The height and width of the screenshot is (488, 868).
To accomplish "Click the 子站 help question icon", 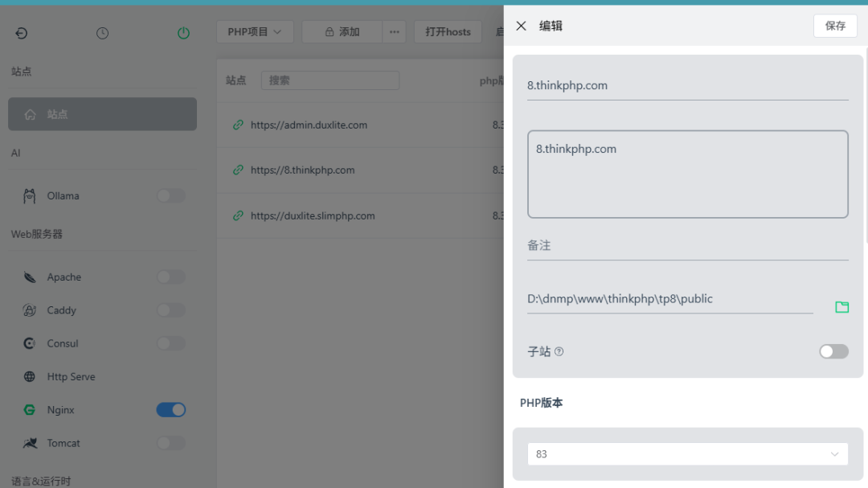I will click(559, 352).
